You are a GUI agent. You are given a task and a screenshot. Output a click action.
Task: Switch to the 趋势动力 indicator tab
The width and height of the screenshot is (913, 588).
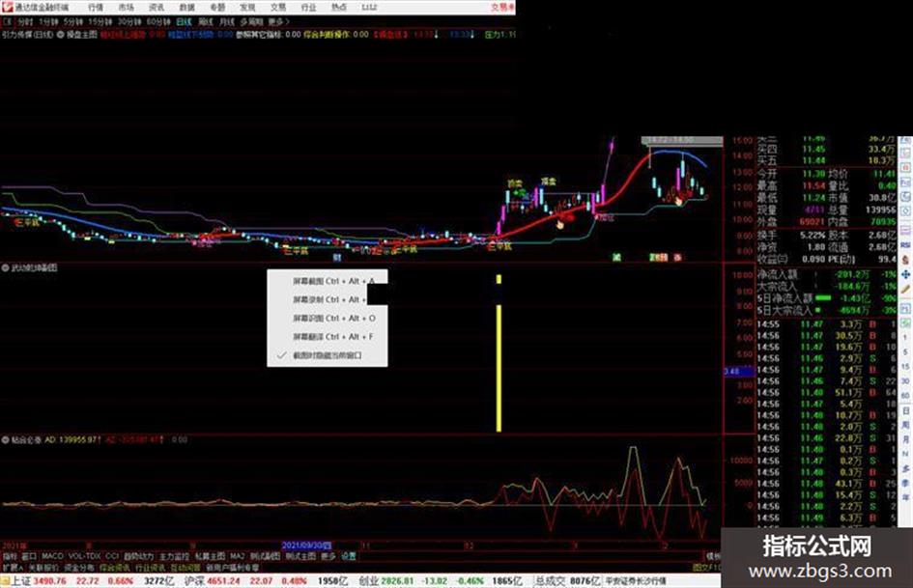138,556
